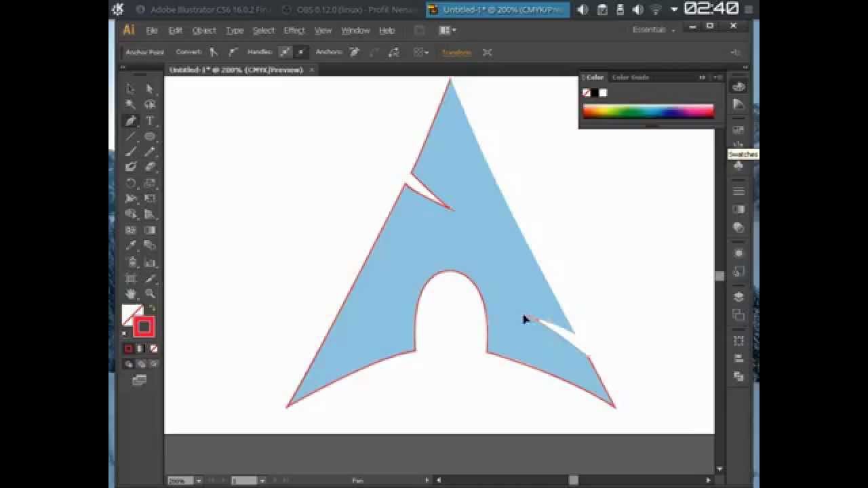Open the View menu
Image resolution: width=868 pixels, height=488 pixels.
323,30
